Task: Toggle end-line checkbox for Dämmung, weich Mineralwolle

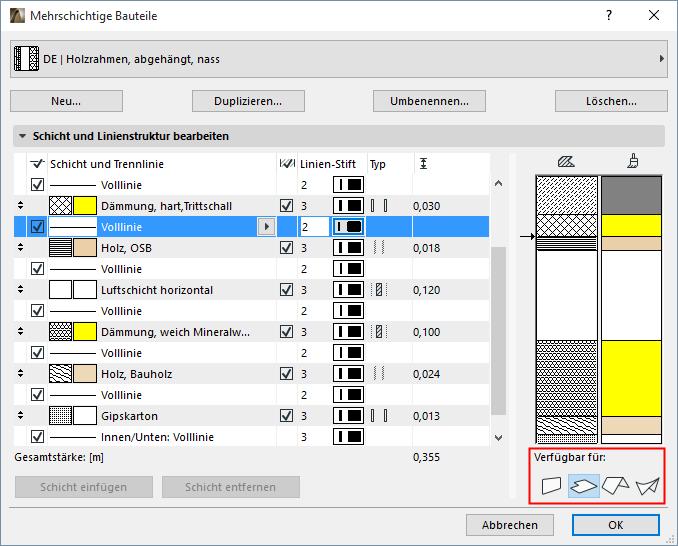Action: (x=287, y=332)
